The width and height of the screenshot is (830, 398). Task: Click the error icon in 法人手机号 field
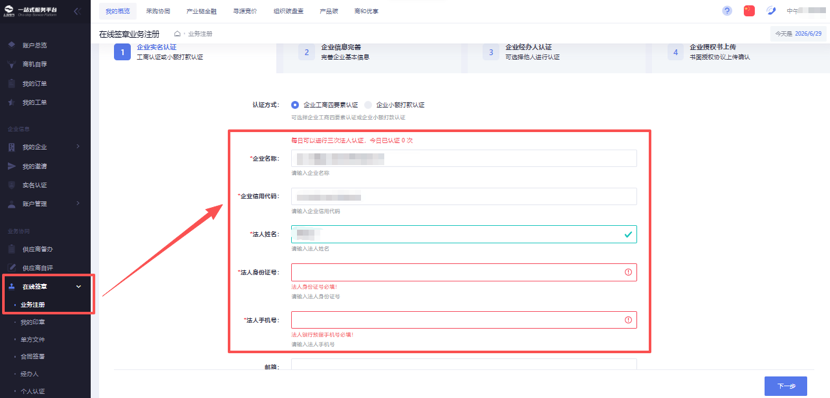[x=628, y=320]
